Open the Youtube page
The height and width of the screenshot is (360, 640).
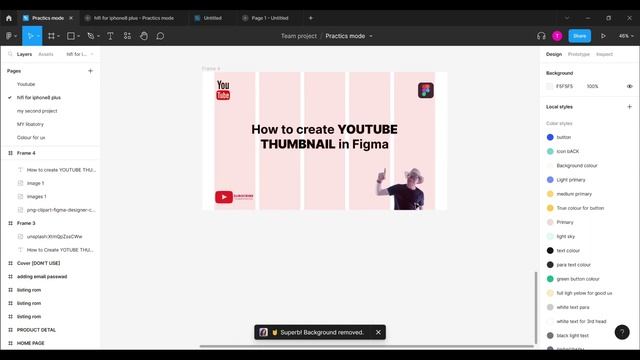tap(26, 84)
